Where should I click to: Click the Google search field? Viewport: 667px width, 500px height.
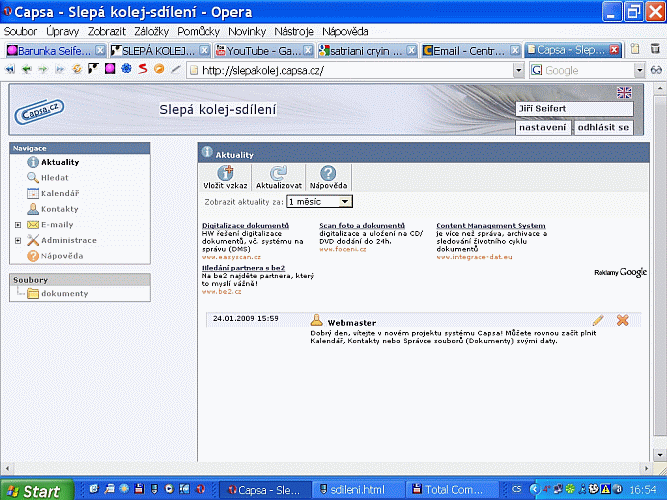[x=590, y=70]
